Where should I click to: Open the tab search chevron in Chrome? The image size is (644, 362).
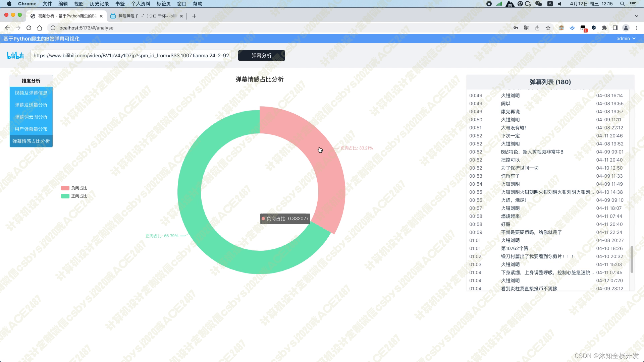pos(636,16)
